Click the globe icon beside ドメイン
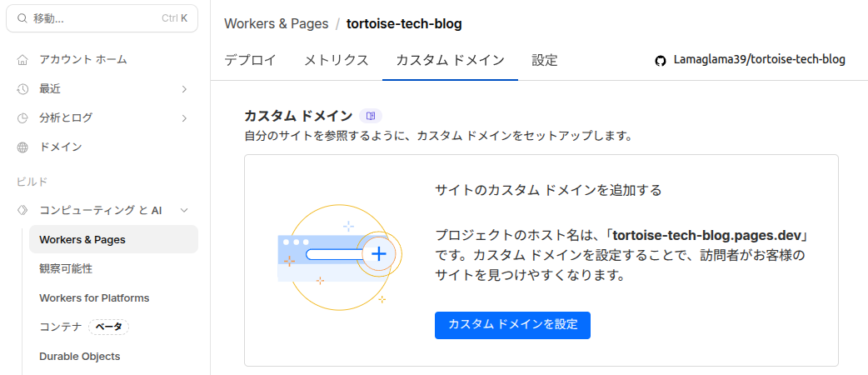The image size is (868, 375). (22, 147)
